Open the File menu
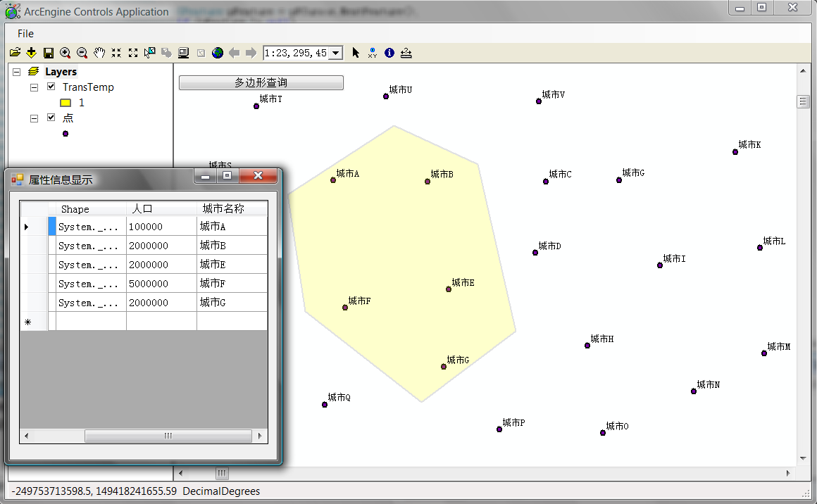 [x=25, y=34]
